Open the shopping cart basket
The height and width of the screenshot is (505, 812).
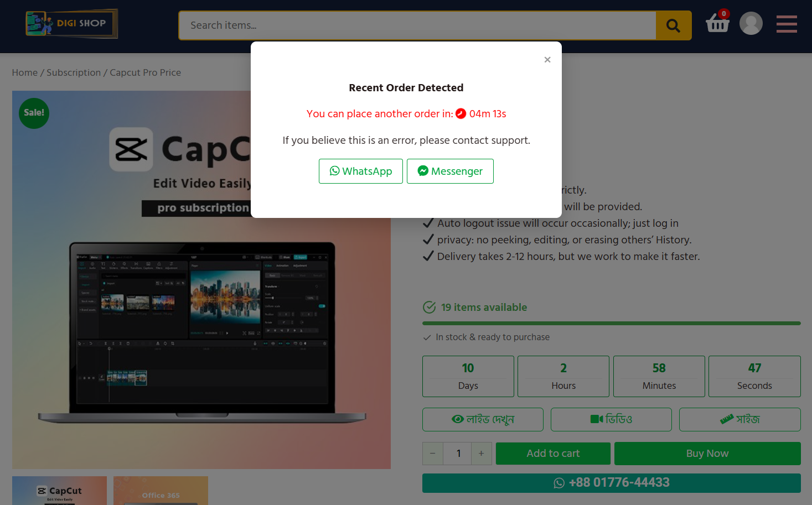click(717, 24)
